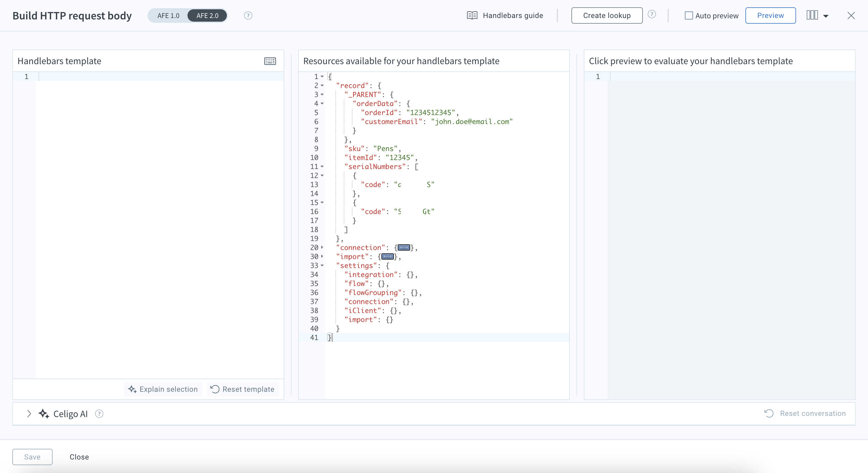
Task: Click the Preview button
Action: (770, 15)
